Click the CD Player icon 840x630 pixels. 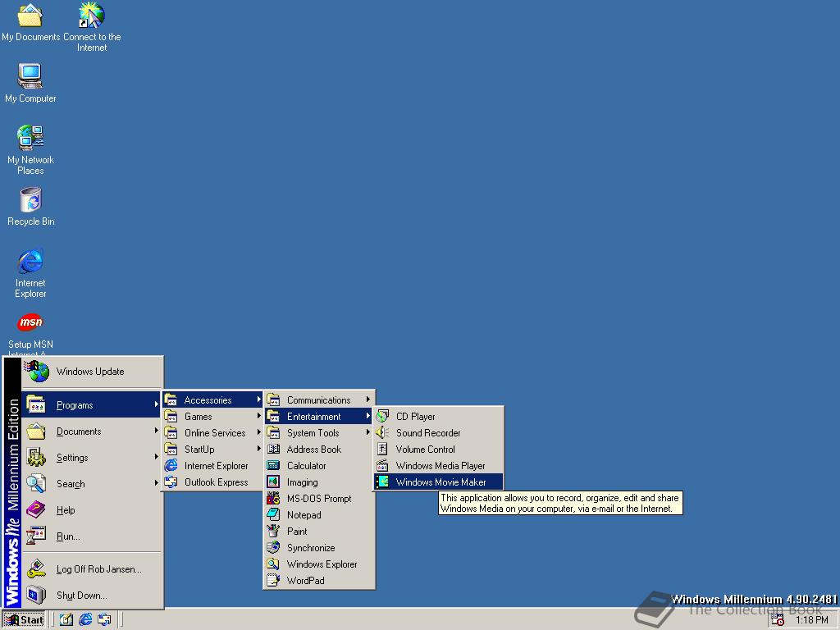pos(382,416)
